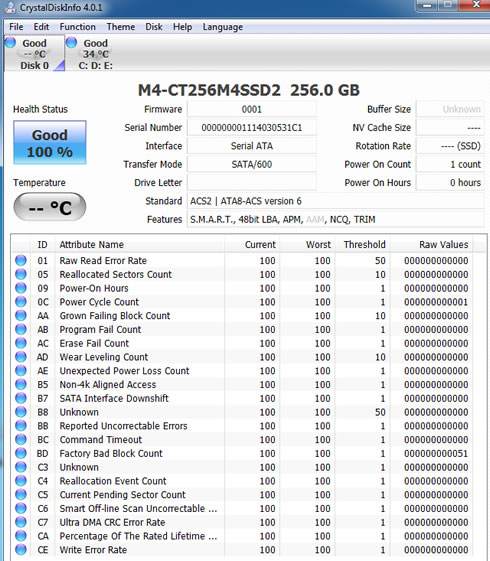The height and width of the screenshot is (561, 490).
Task: Click the Current column header
Action: click(x=252, y=245)
